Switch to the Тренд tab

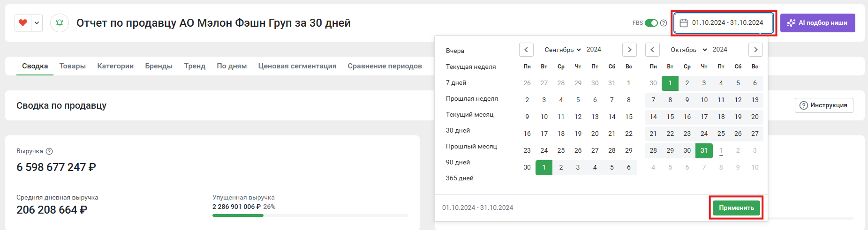(195, 66)
